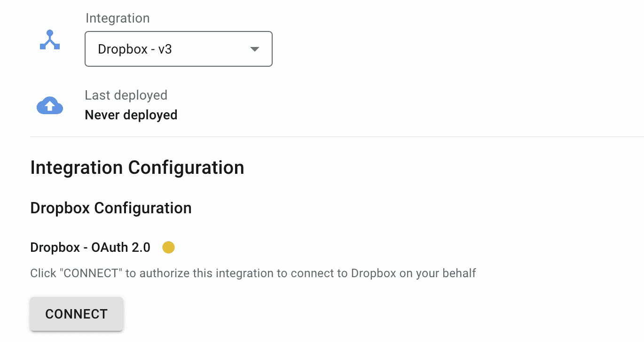Click the integration branch icon

click(50, 40)
